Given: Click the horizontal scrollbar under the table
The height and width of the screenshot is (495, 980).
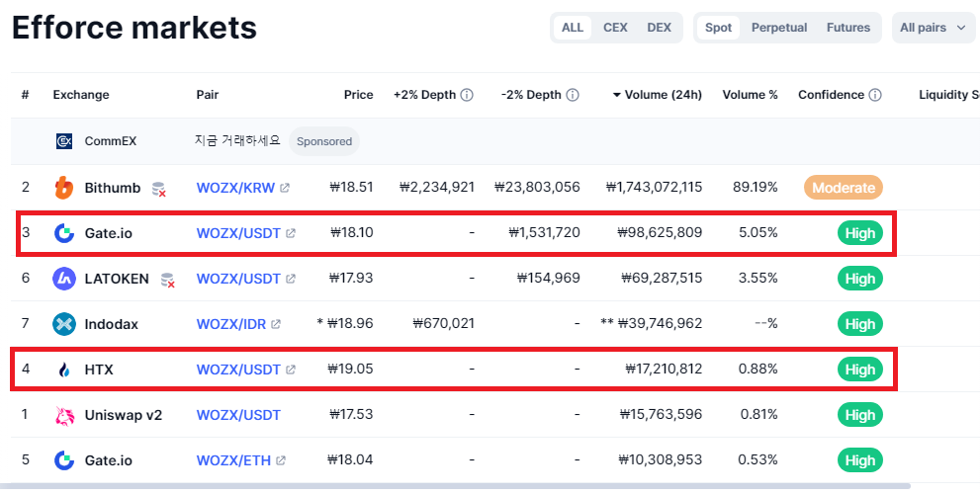Looking at the screenshot, I should click(455, 486).
